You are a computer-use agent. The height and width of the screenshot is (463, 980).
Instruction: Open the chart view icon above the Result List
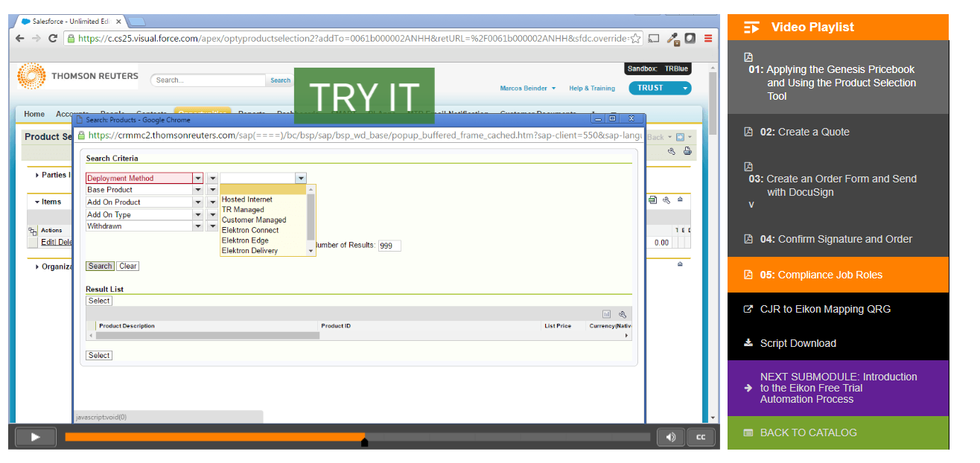coord(607,314)
